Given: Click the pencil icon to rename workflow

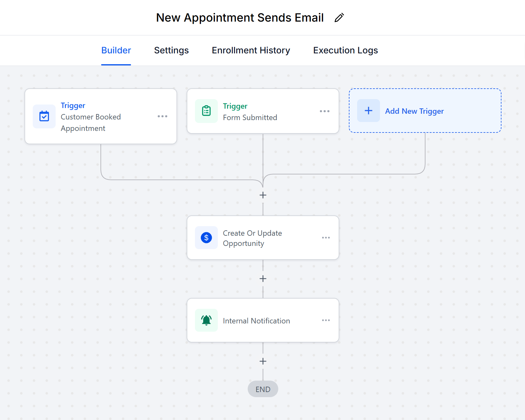Looking at the screenshot, I should (339, 18).
